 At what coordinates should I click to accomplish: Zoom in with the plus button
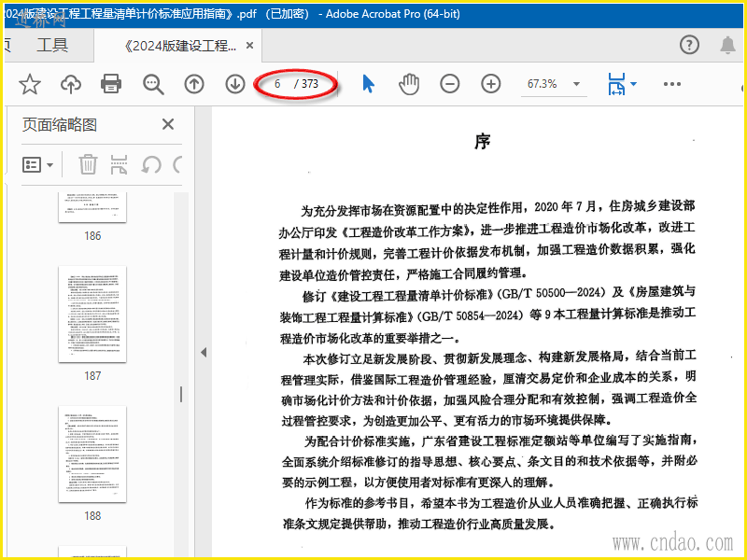point(491,84)
